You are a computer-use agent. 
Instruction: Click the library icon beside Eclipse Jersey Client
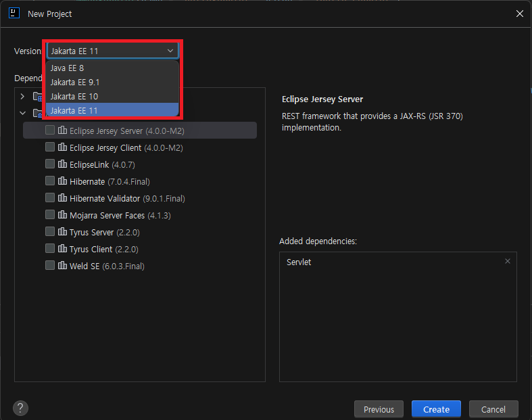(x=62, y=147)
